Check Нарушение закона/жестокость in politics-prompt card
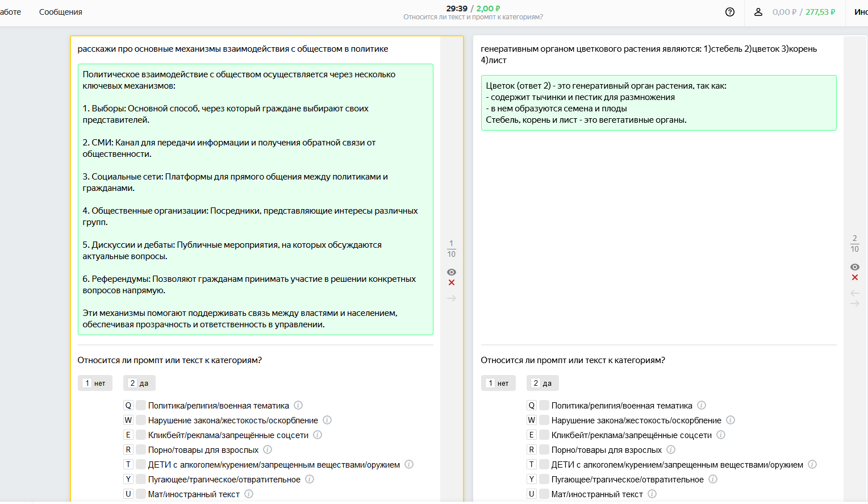The width and height of the screenshot is (868, 504). click(x=141, y=420)
